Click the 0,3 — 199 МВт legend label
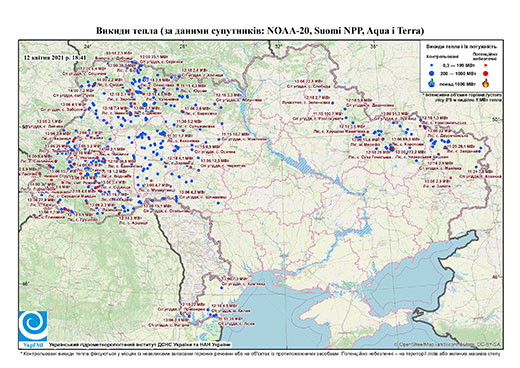Image resolution: width=520 pixels, height=368 pixels. coord(459,65)
